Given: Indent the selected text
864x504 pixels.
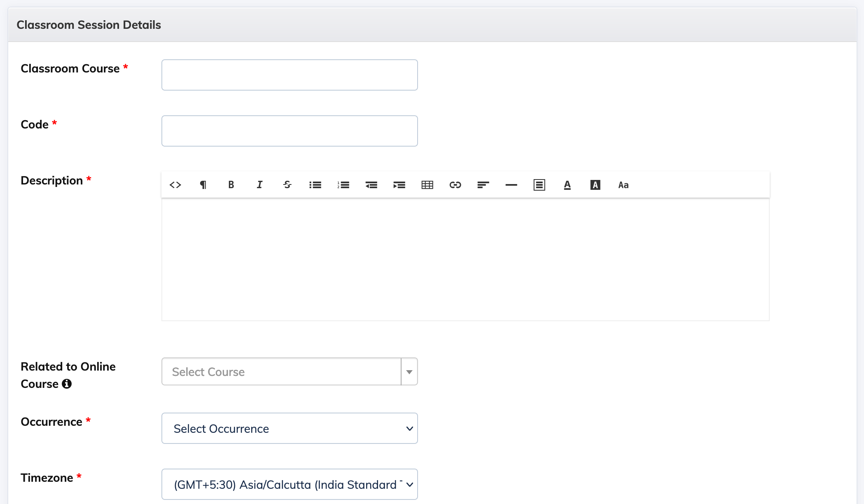Looking at the screenshot, I should pyautogui.click(x=399, y=185).
